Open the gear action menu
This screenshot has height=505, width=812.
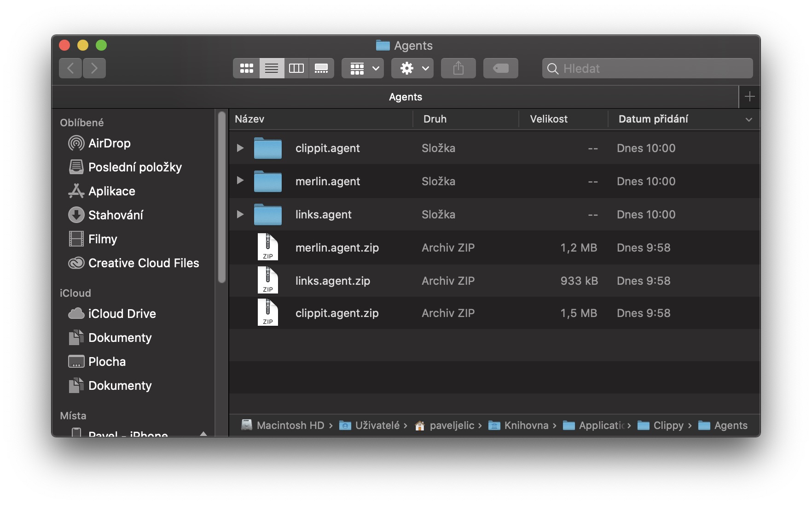(412, 68)
